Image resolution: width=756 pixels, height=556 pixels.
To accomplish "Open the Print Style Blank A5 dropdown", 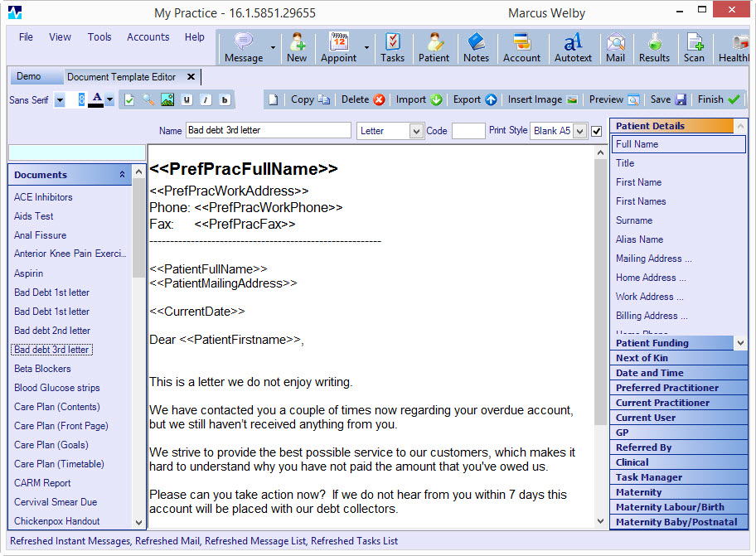I will point(580,131).
